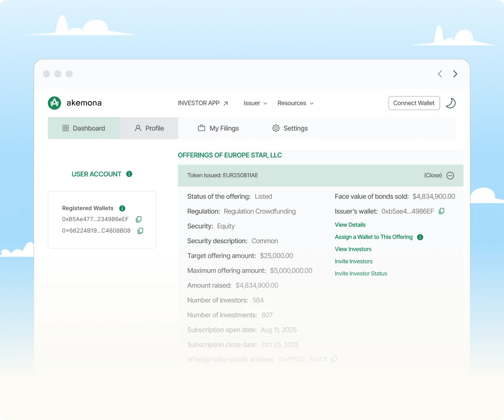
Task: Copy the ePledge token public address
Action: [x=334, y=360]
